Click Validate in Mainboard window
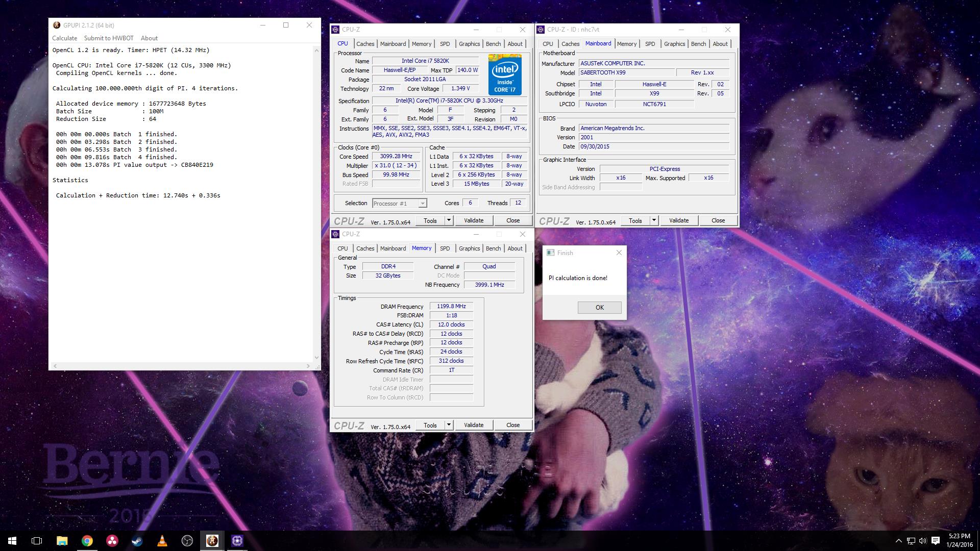 tap(679, 220)
